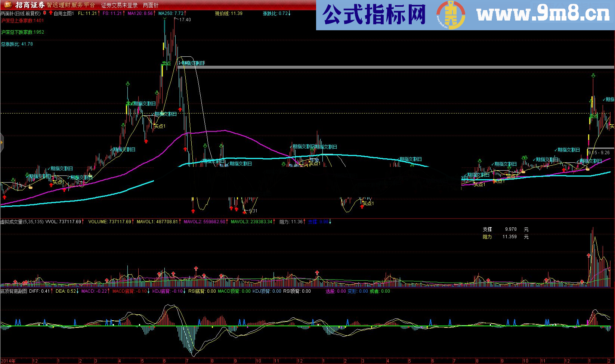Click the red arrow above the volume spike
The height and width of the screenshot is (364, 615).
click(589, 255)
